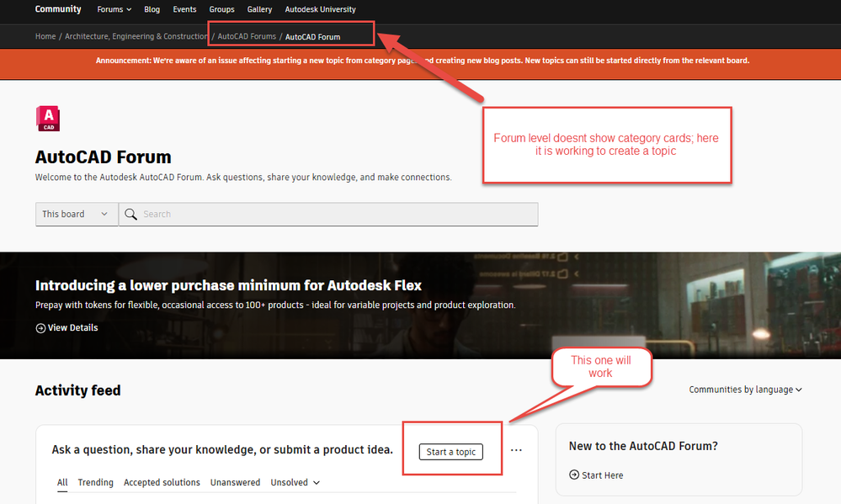Click the Activity feed heading
The height and width of the screenshot is (504, 841).
tap(77, 390)
